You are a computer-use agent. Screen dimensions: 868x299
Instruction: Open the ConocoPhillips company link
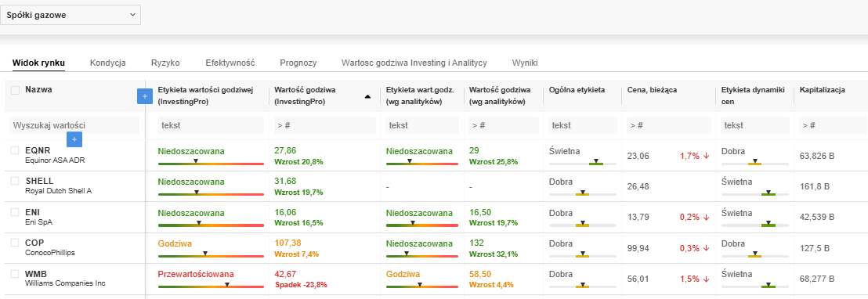(x=50, y=253)
